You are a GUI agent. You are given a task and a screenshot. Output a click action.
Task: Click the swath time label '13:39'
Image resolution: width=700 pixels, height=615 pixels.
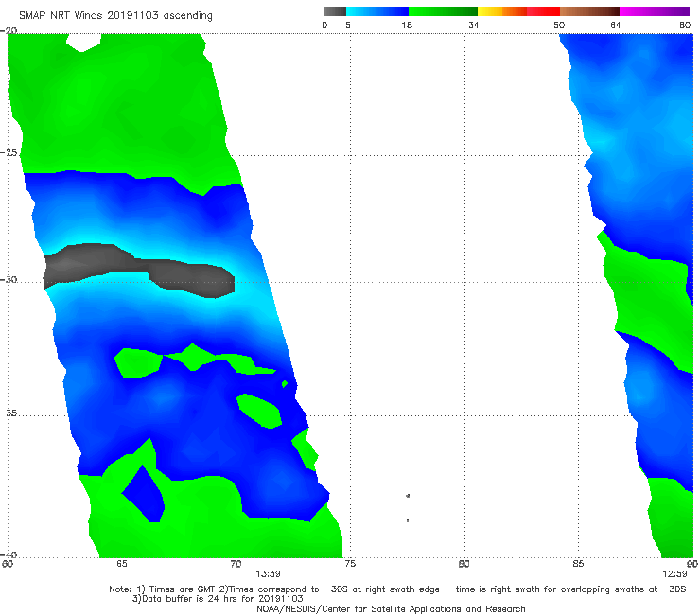[268, 574]
